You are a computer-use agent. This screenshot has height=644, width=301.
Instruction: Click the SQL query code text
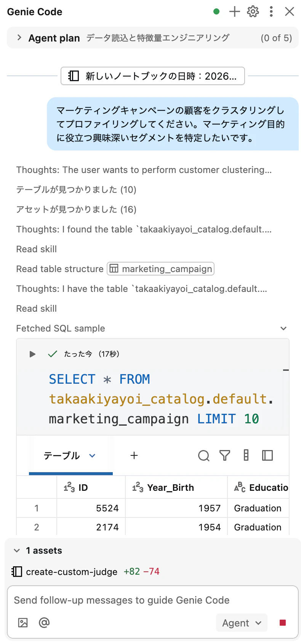pyautogui.click(x=162, y=399)
